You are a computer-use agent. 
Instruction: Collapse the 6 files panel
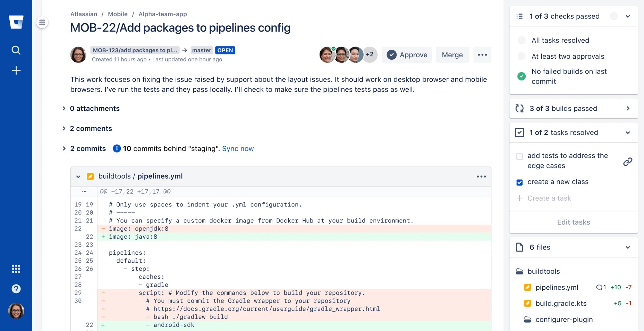tap(628, 247)
